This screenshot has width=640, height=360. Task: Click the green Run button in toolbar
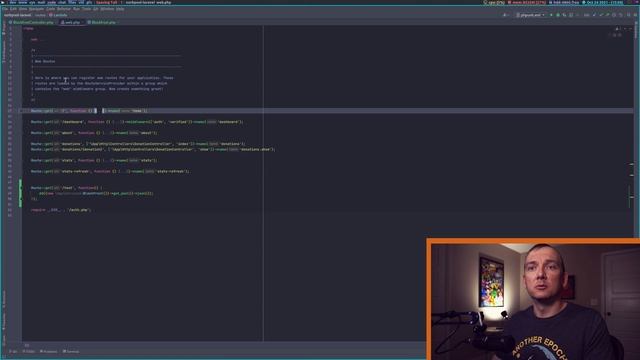click(551, 15)
